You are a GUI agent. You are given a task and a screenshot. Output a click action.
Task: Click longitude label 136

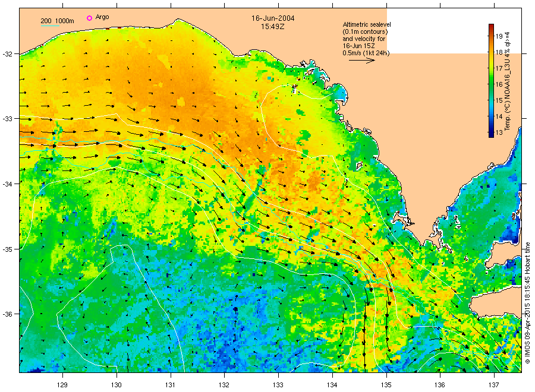click(440, 385)
